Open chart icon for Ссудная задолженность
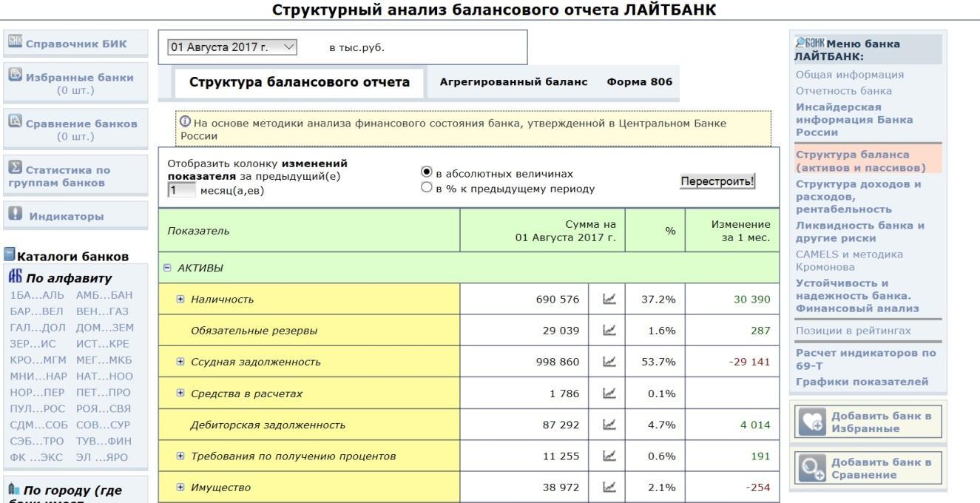Screen dimensions: 980x503 (609, 362)
